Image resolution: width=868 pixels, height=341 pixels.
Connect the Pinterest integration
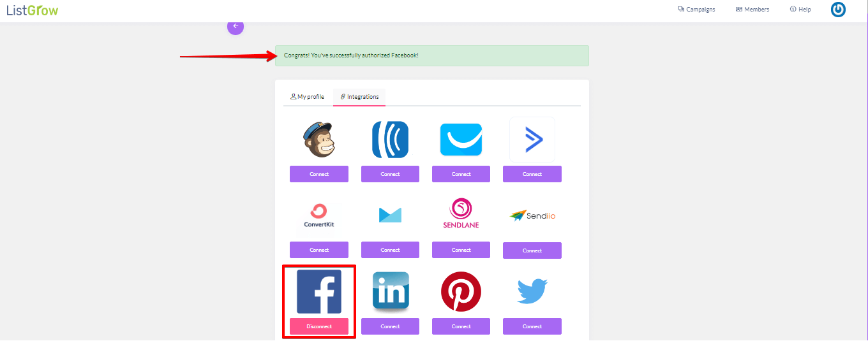pos(461,326)
